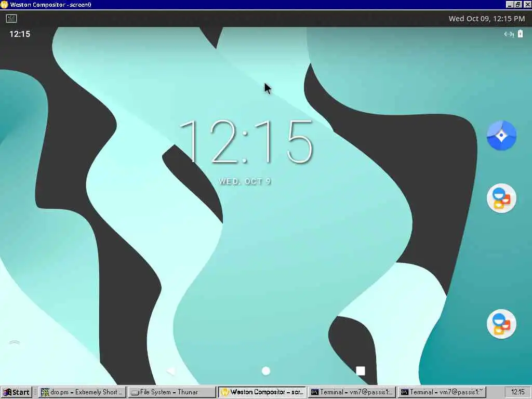Switch to File System - Thunar window
The image size is (532, 399).
coord(171,392)
